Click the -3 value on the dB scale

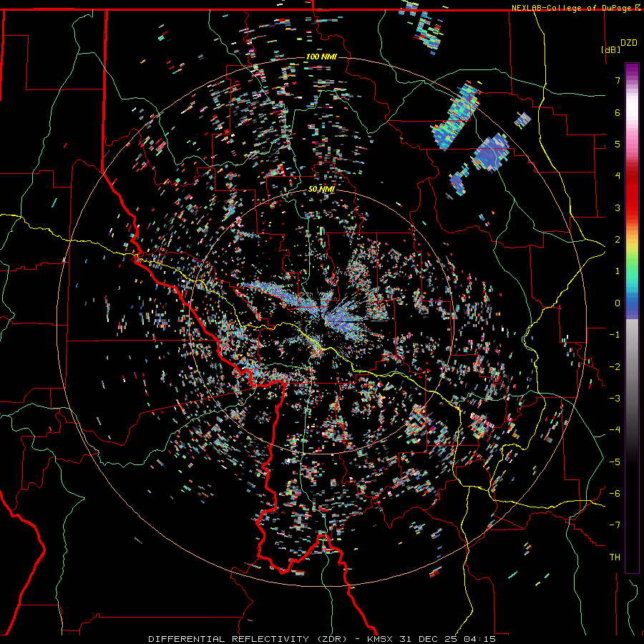click(615, 399)
